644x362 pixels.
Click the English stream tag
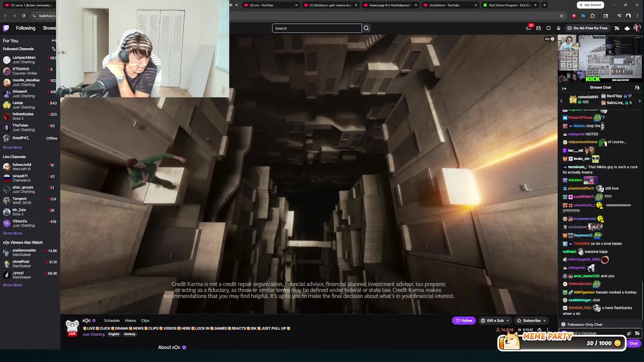pos(114,334)
